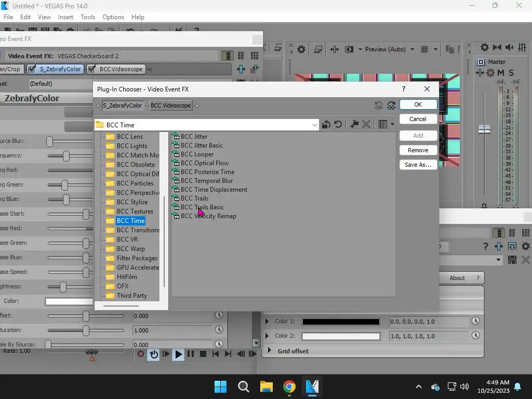
Task: Click the Preview on External Monitor icon
Action: (x=318, y=49)
